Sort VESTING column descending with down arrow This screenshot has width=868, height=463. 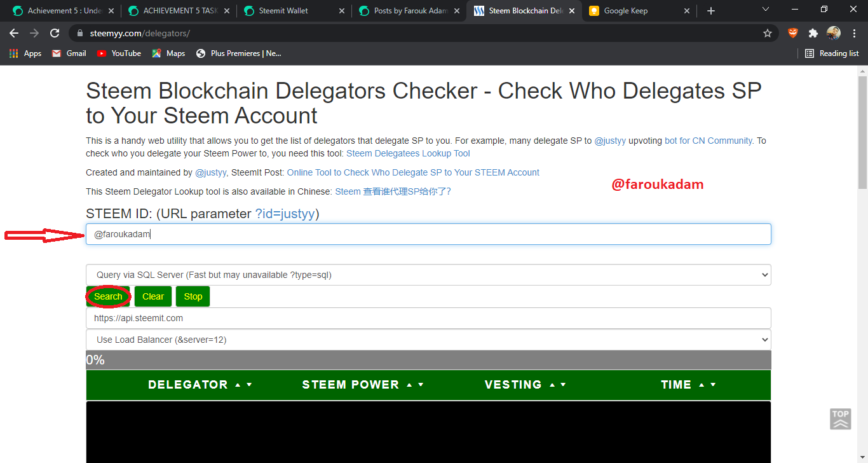[563, 385]
